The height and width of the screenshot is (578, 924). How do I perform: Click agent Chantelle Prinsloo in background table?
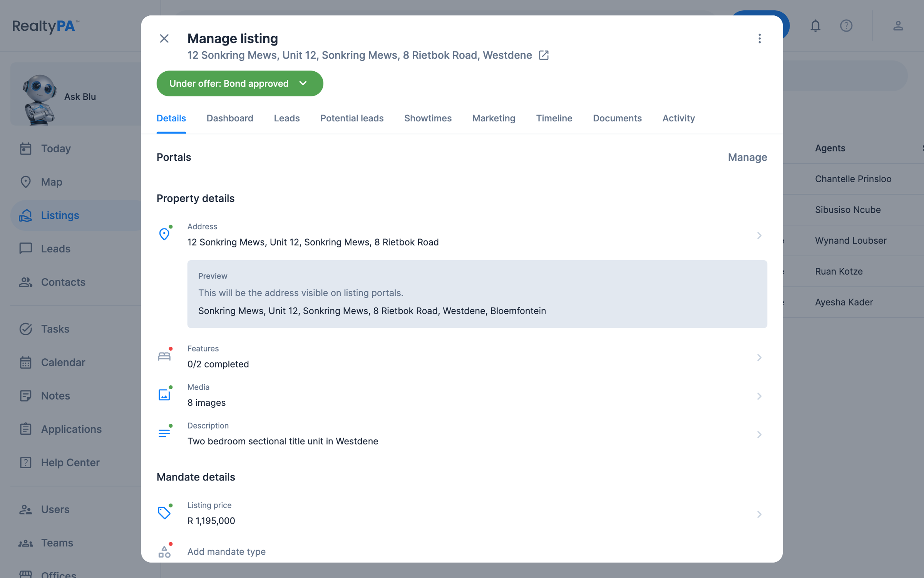pyautogui.click(x=853, y=179)
